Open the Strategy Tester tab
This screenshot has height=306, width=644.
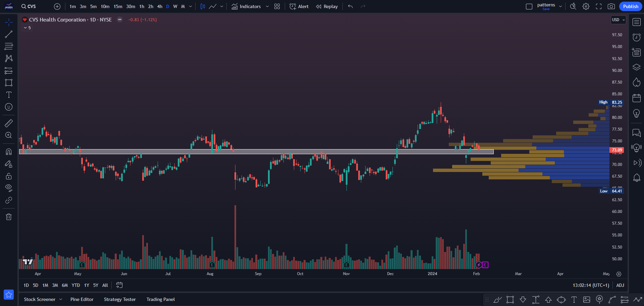120,299
